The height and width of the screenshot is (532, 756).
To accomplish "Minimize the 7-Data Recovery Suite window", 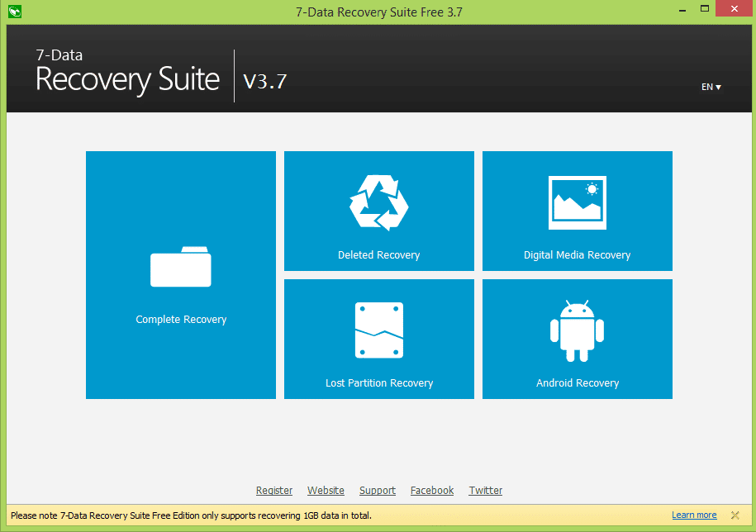I will (x=682, y=10).
